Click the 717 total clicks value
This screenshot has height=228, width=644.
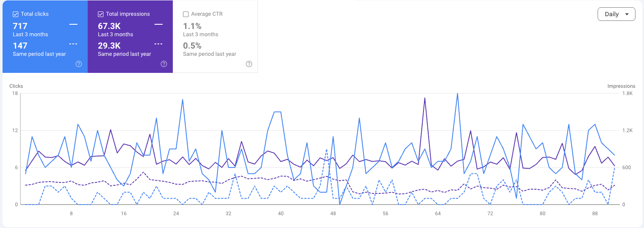coord(20,26)
